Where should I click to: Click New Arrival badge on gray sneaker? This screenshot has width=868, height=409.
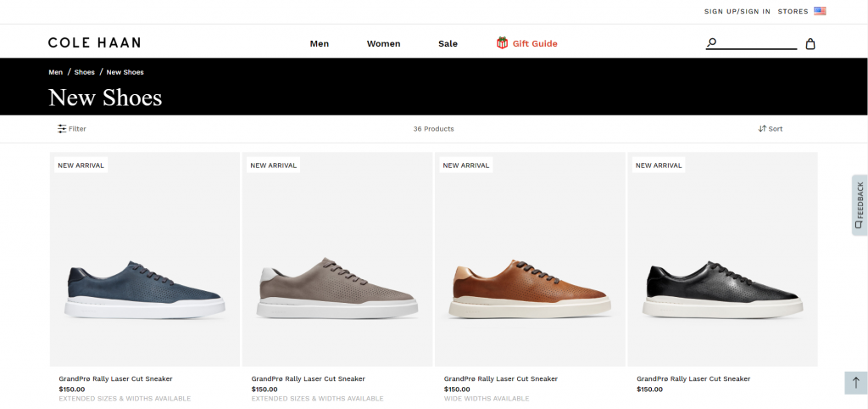[274, 165]
